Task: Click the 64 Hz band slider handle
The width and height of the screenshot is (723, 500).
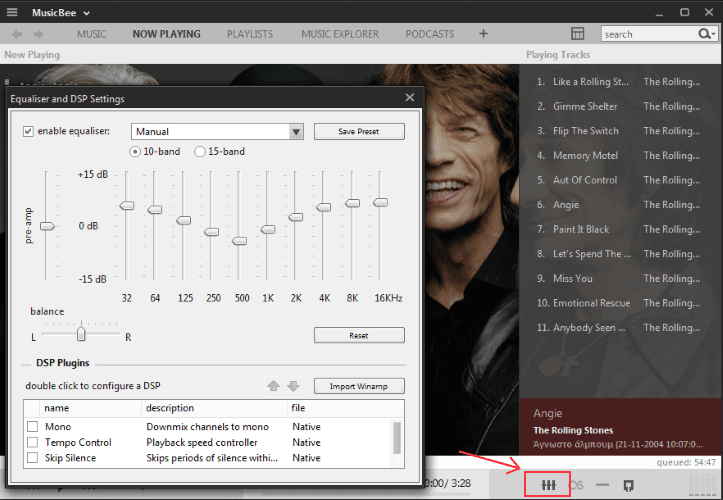Action: (155, 210)
